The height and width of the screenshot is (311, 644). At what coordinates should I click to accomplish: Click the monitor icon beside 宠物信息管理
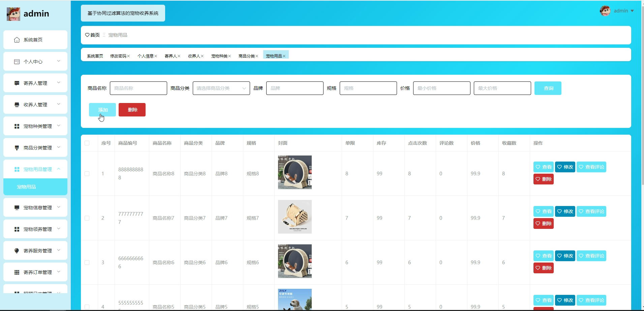click(x=17, y=208)
